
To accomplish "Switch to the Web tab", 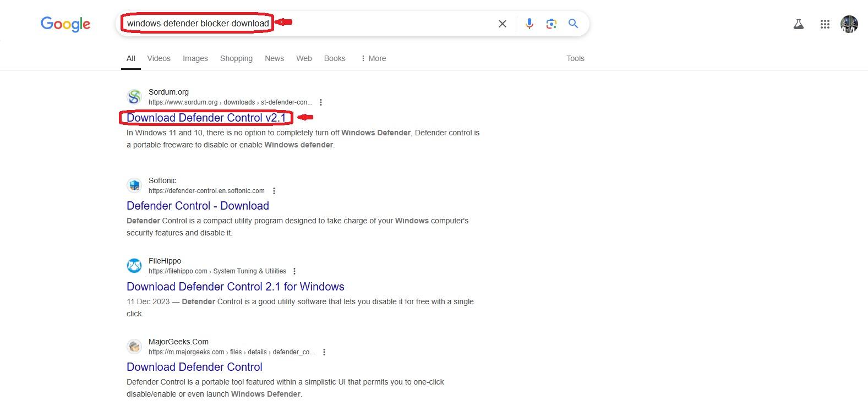I will pos(304,58).
